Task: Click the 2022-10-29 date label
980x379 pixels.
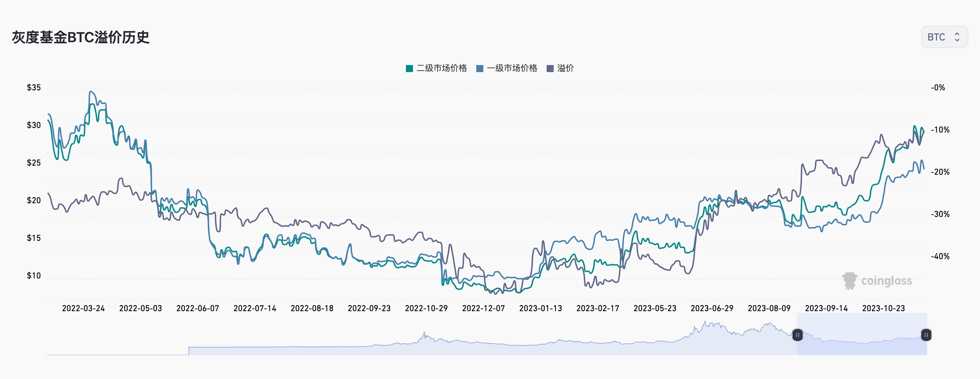Action: (426, 308)
